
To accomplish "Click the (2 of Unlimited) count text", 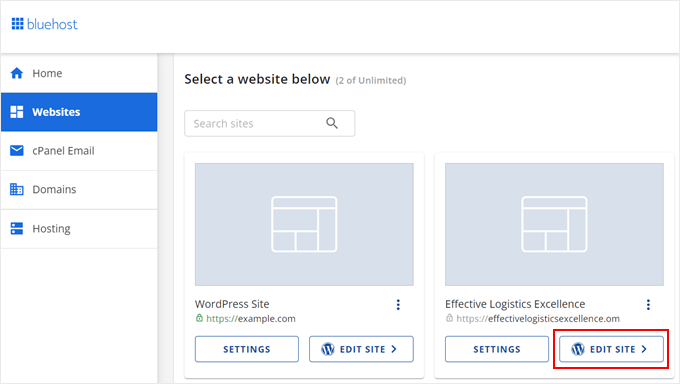I will tap(371, 80).
